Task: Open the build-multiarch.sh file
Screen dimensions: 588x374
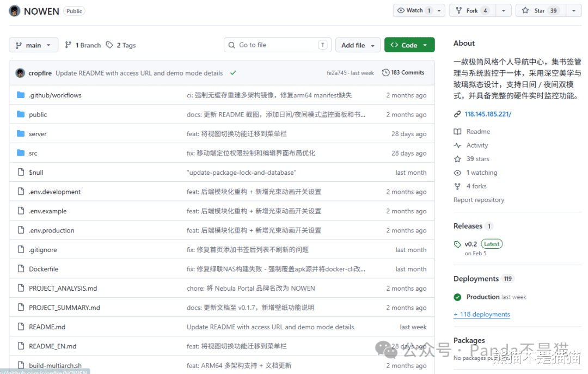Action: click(55, 365)
